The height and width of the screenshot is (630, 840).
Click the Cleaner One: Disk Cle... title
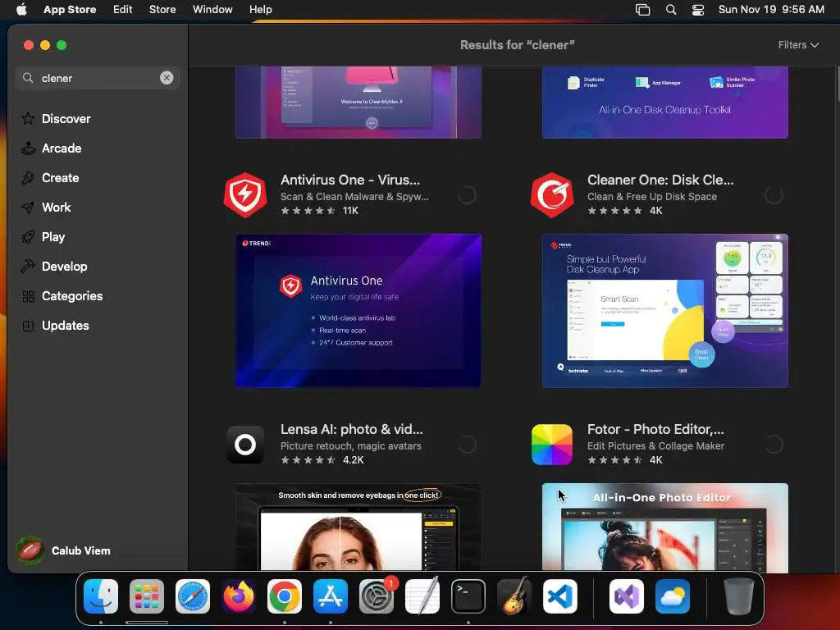tap(660, 180)
